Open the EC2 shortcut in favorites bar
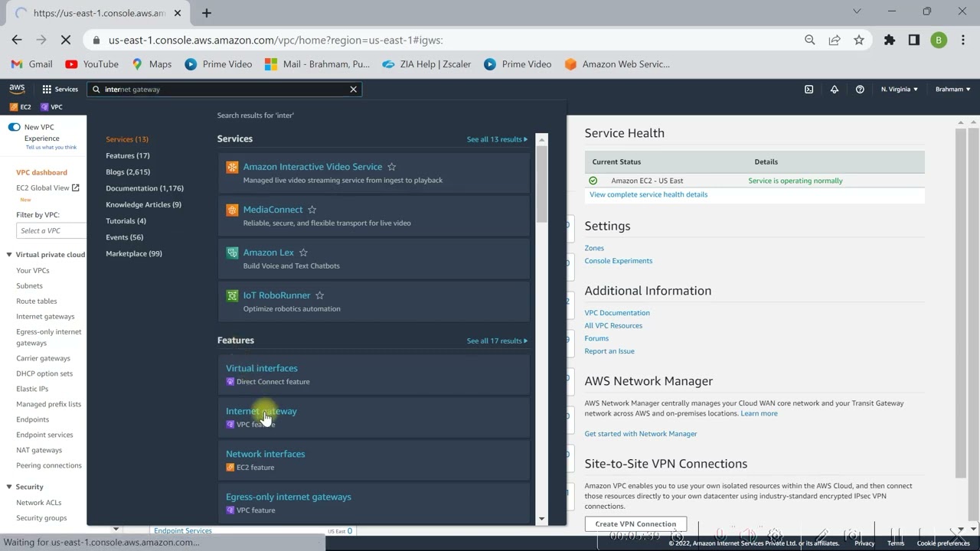This screenshot has height=551, width=980. click(21, 107)
